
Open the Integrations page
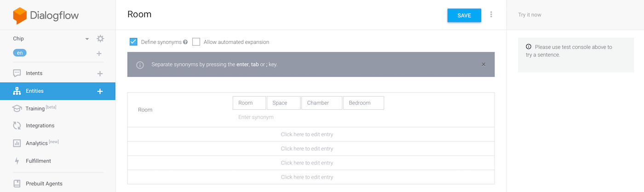pyautogui.click(x=40, y=126)
